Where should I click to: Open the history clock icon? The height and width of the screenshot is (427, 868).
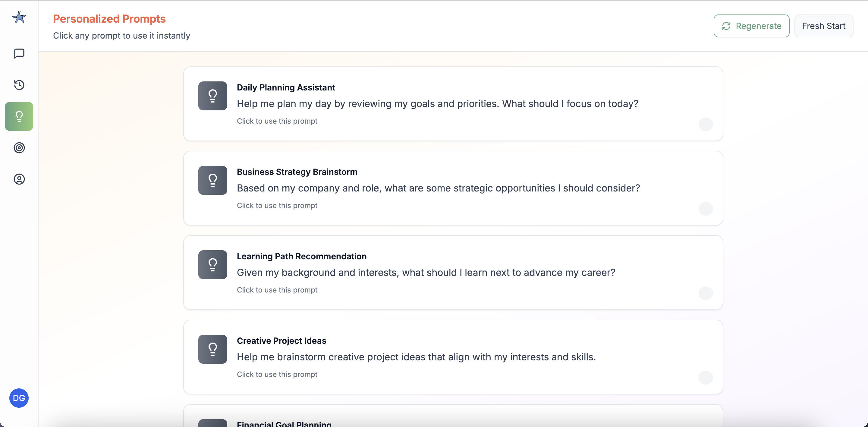tap(19, 85)
